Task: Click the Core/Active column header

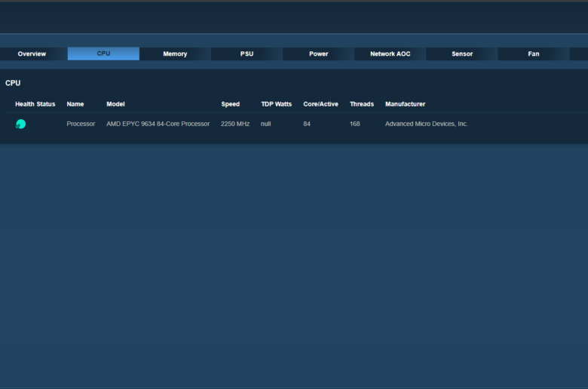Action: (320, 104)
